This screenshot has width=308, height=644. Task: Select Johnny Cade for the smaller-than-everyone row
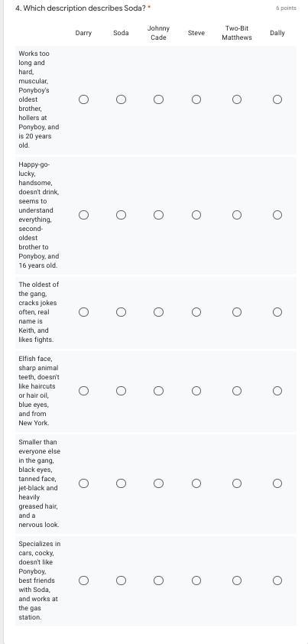158,483
